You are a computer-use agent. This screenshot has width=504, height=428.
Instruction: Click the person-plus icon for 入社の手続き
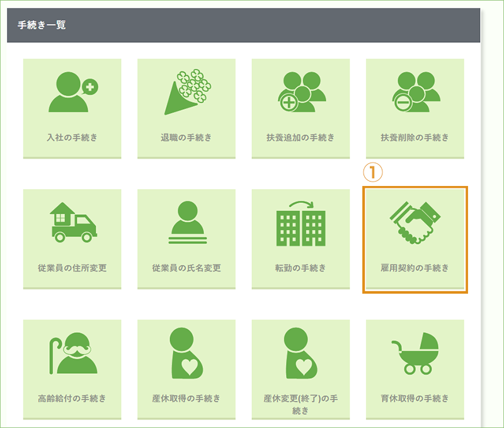point(73,92)
